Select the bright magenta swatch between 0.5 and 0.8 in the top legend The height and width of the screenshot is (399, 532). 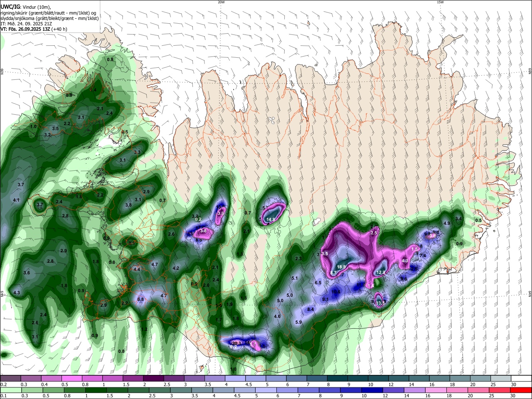[x=71, y=378]
